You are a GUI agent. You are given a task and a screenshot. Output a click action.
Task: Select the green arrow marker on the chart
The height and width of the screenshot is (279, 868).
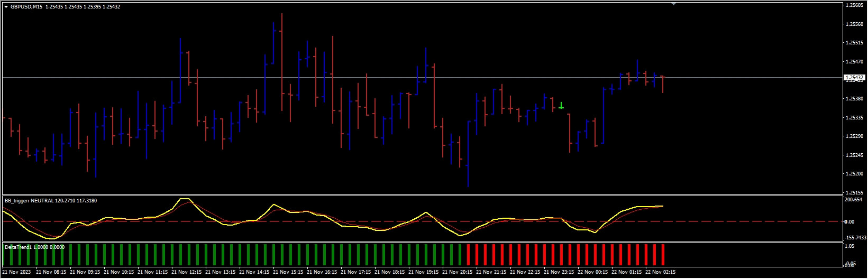point(561,105)
